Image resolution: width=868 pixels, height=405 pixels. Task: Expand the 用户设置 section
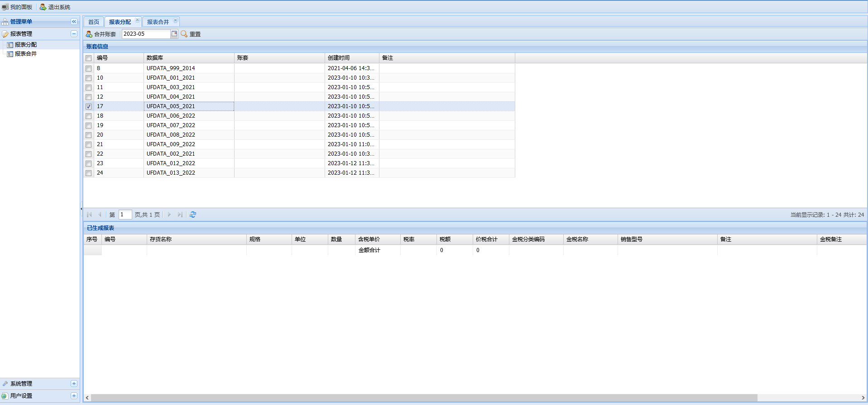coord(74,396)
